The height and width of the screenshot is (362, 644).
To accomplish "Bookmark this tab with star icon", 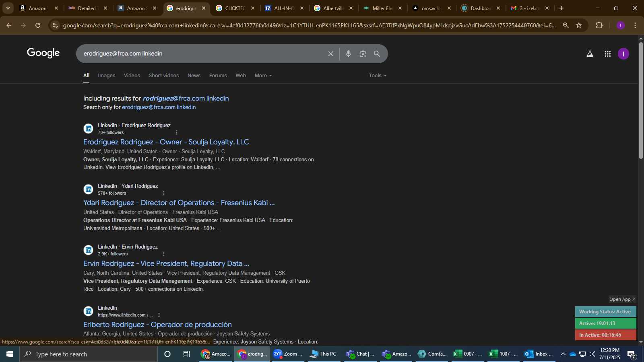I will coord(579,25).
